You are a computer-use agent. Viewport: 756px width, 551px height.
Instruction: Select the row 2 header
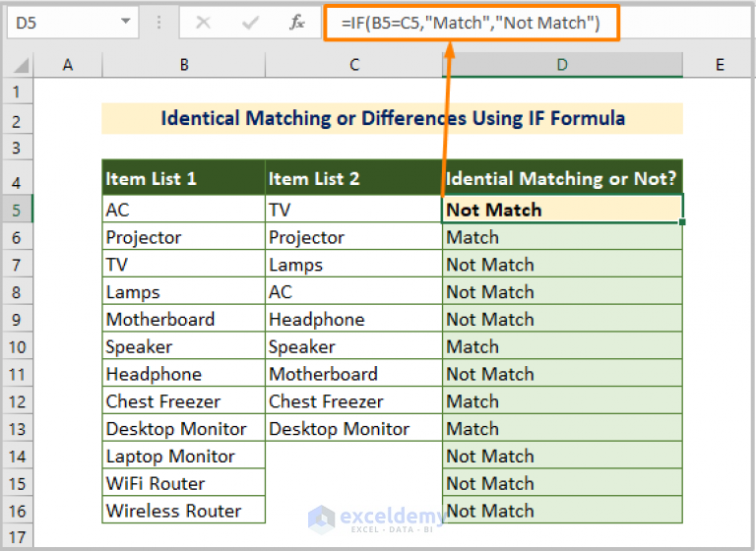pos(17,121)
